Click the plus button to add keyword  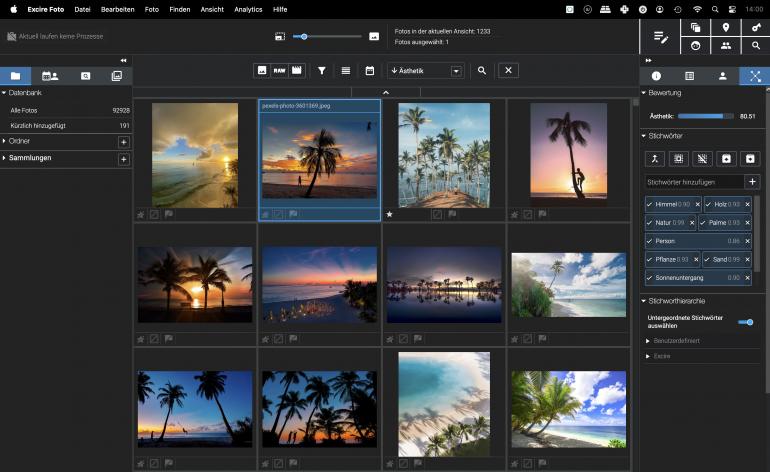[x=752, y=182]
